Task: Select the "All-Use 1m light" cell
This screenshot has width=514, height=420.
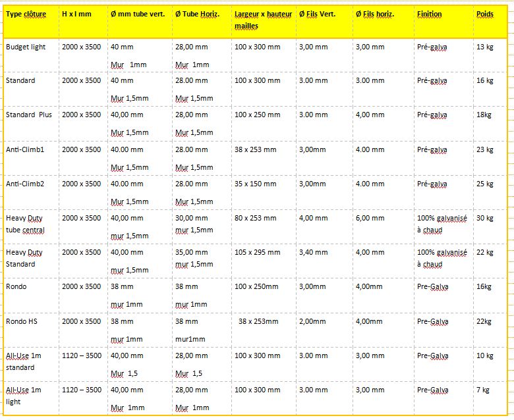Action: (23, 396)
